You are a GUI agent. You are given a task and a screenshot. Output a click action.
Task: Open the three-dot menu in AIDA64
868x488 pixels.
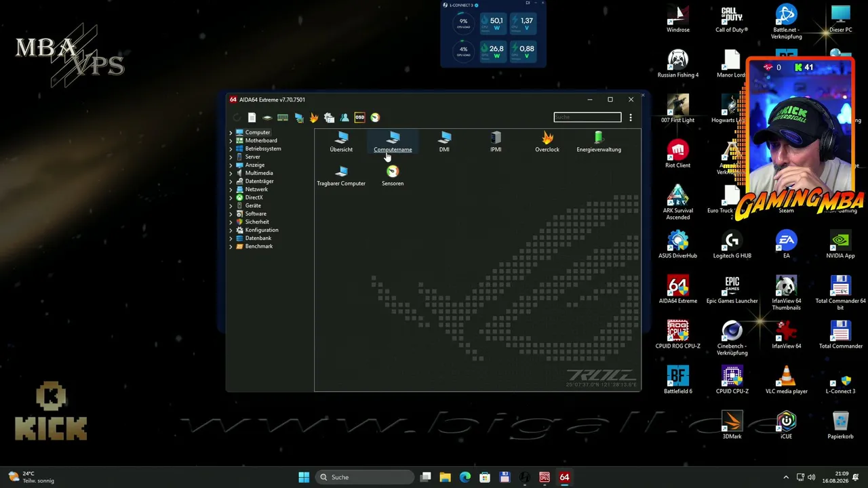point(631,117)
